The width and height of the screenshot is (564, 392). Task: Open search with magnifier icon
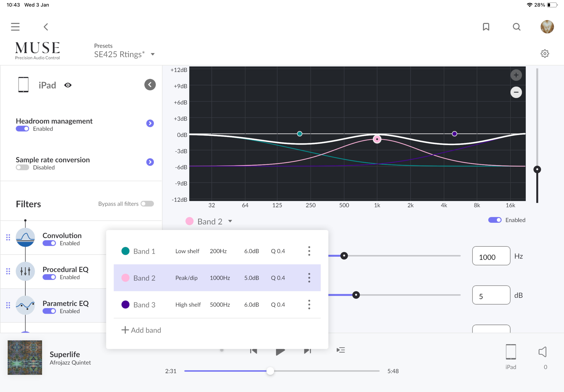516,27
